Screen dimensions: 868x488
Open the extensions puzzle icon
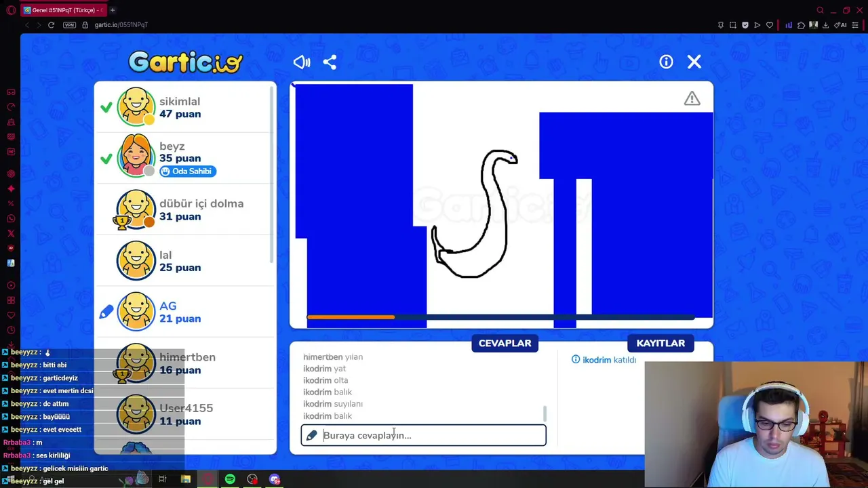(801, 25)
